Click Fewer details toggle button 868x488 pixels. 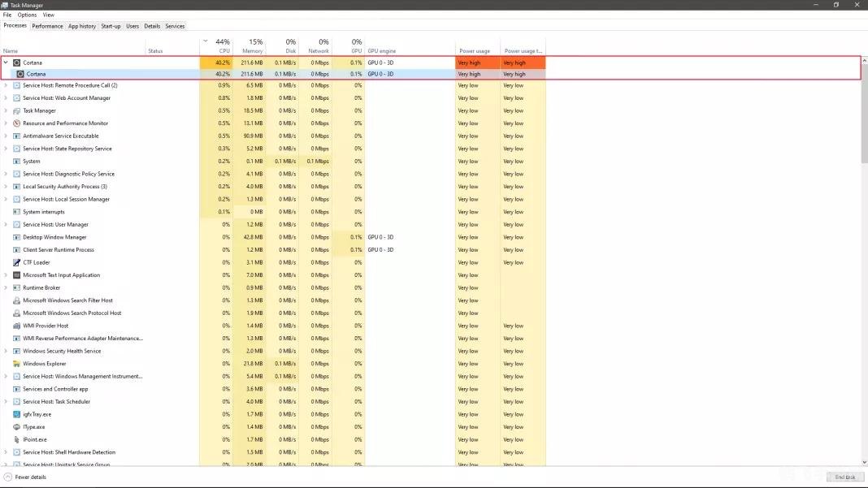click(25, 477)
